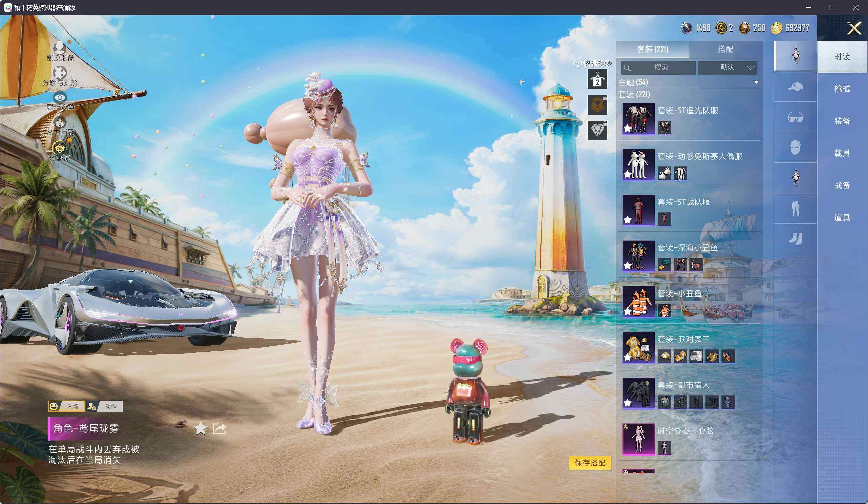Screen dimensions: 868x504
Task: Toggle the star on 套装-派对舞王 thumbnail
Action: coord(627,357)
